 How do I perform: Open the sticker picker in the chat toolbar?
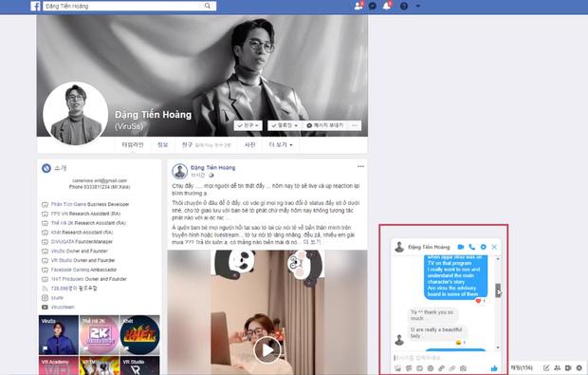[x=409, y=368]
